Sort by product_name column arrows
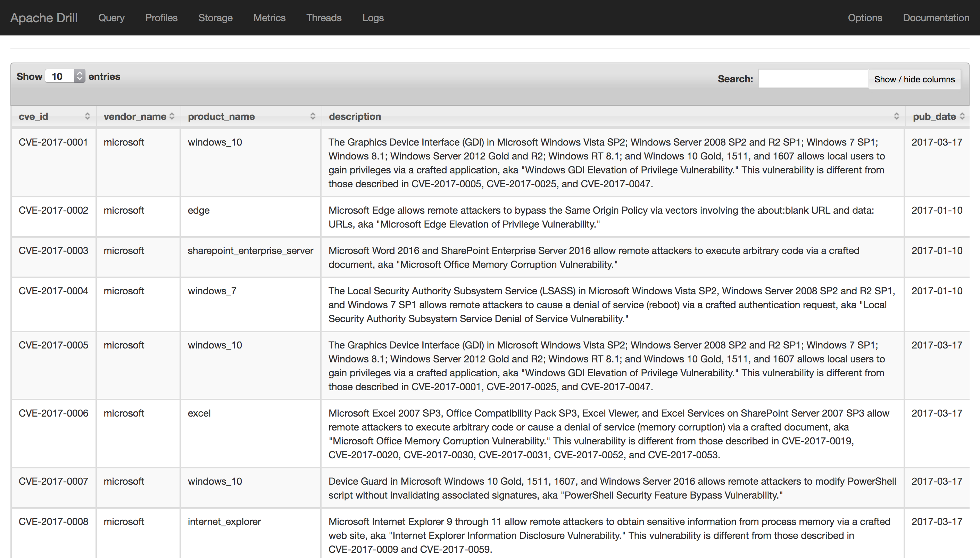980x558 pixels. [313, 116]
